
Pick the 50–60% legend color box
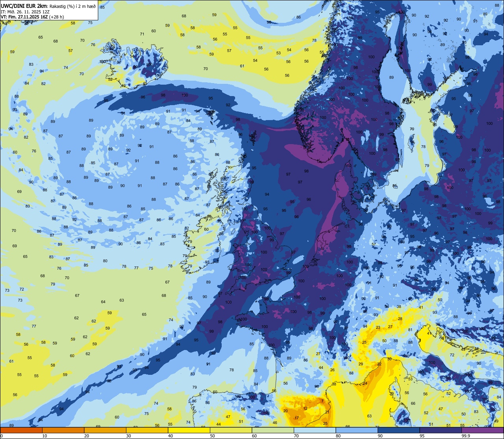231,430
